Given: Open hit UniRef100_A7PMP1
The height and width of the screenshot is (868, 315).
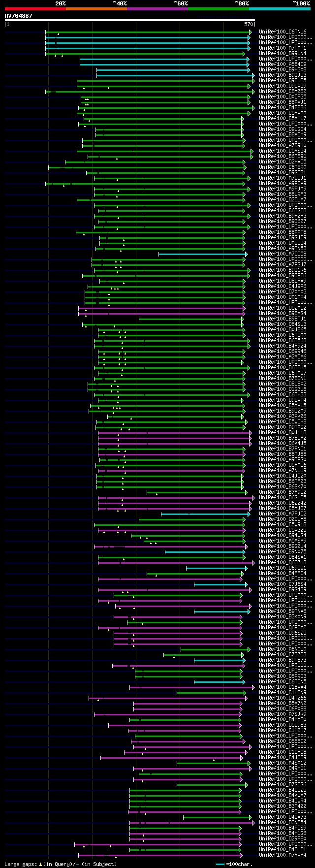Looking at the screenshot, I should tap(283, 48).
